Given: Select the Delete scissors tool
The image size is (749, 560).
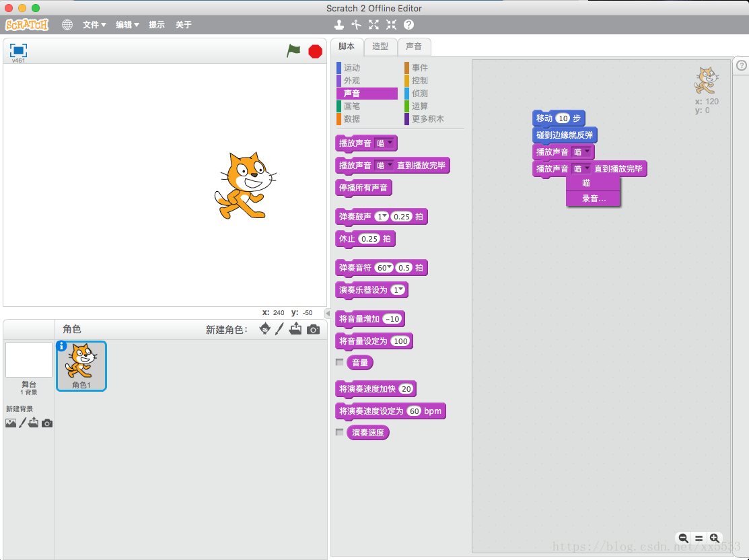Looking at the screenshot, I should point(357,25).
